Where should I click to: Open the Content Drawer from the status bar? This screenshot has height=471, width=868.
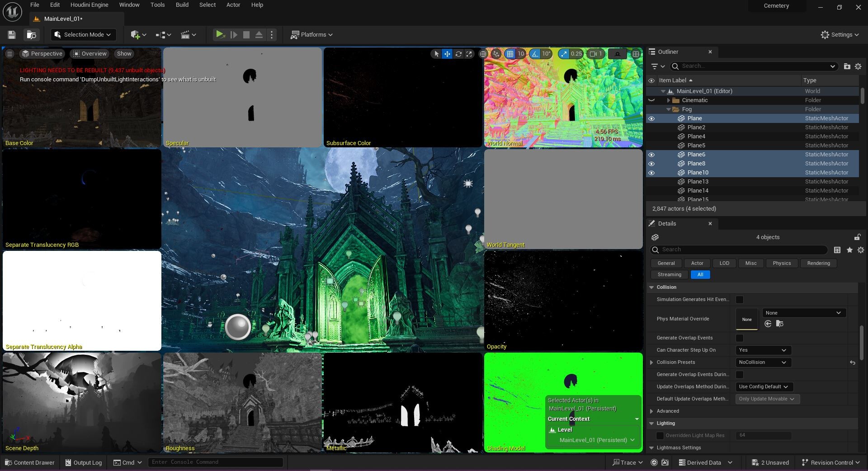(x=29, y=462)
